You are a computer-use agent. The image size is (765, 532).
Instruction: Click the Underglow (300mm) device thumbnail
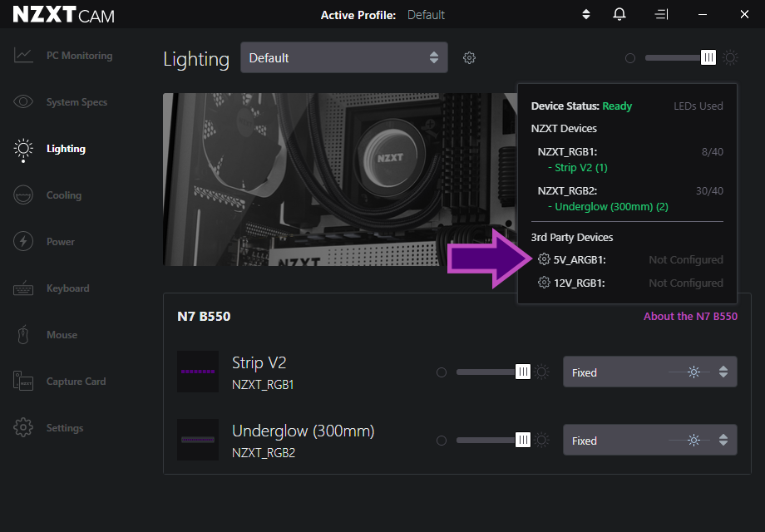pyautogui.click(x=198, y=440)
